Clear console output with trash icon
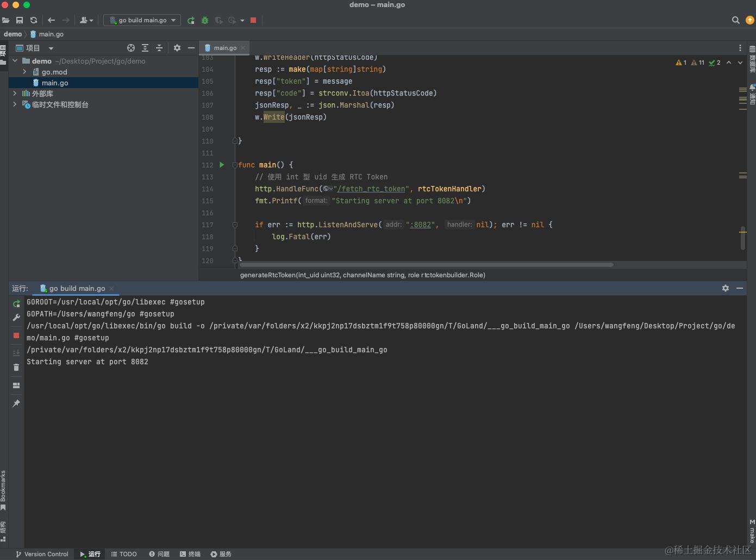The image size is (756, 560). click(x=16, y=368)
